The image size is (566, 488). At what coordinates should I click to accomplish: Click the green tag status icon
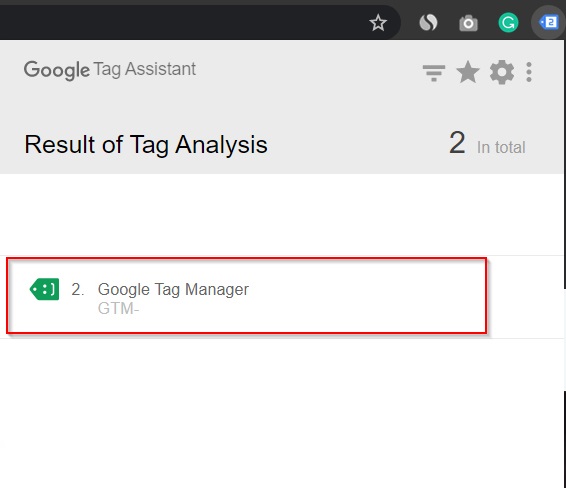click(44, 289)
